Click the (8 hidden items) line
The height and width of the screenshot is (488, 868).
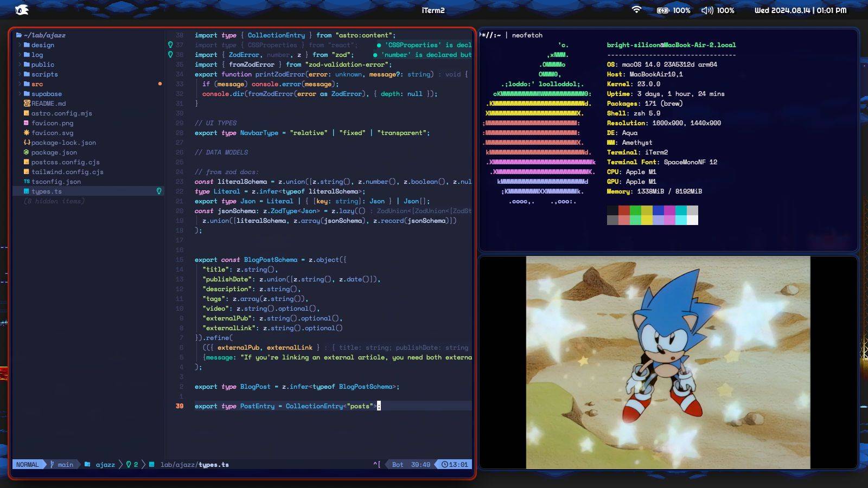click(x=54, y=201)
